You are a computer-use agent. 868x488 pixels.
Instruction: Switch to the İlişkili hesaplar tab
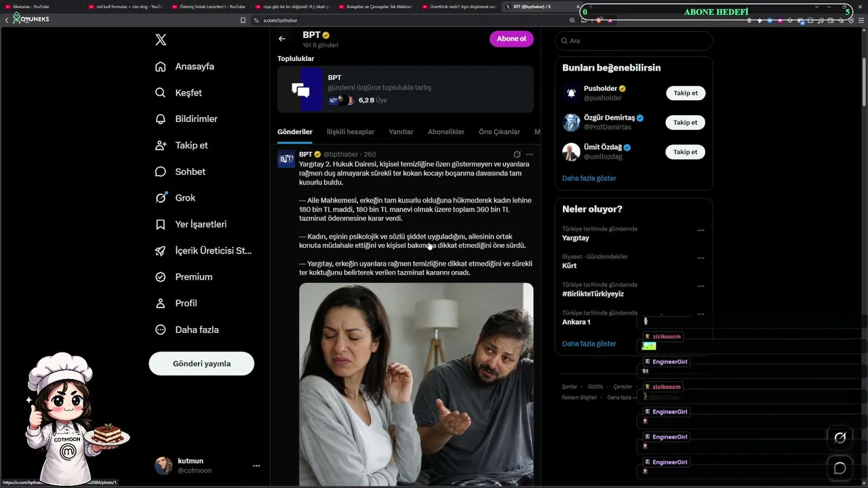pyautogui.click(x=351, y=131)
